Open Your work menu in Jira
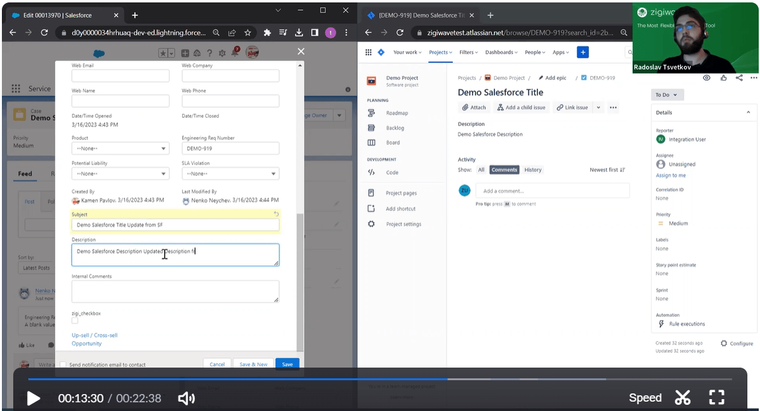 [407, 52]
